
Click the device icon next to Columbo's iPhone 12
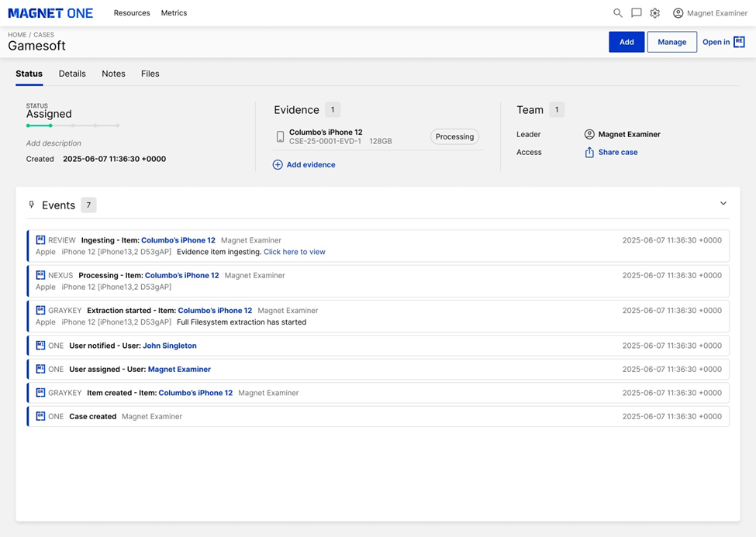pyautogui.click(x=281, y=136)
